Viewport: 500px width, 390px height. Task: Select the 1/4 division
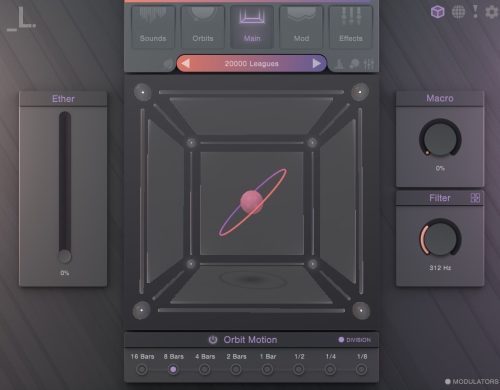point(330,369)
